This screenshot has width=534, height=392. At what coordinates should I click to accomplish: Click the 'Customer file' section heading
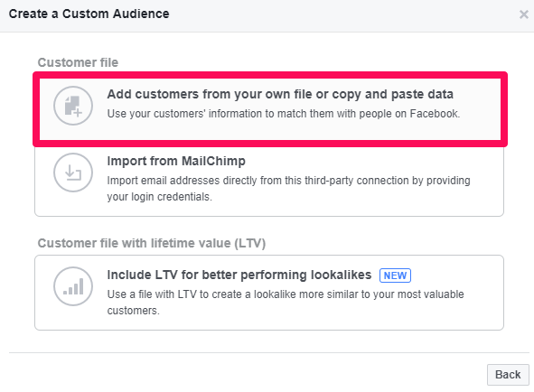click(78, 62)
